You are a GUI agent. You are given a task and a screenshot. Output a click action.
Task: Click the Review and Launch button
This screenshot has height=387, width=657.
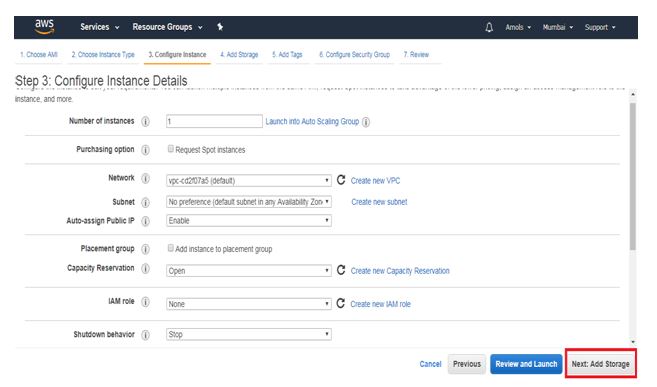[526, 364]
